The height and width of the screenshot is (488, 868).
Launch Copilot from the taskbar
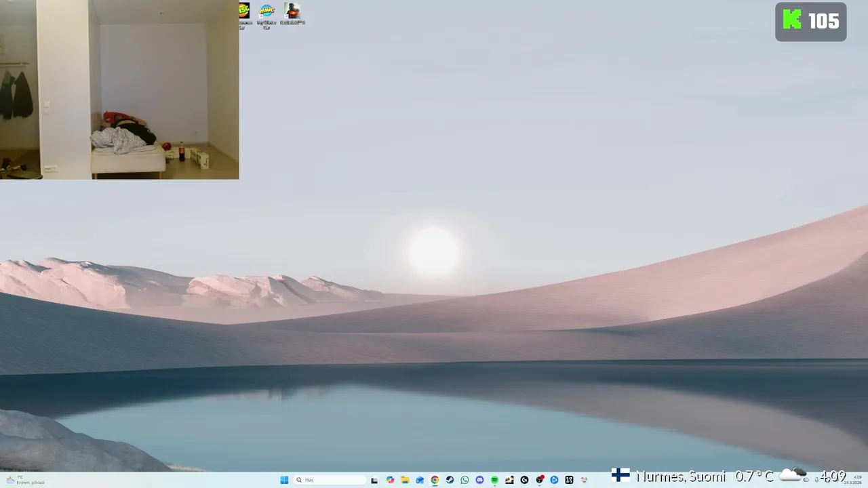click(x=390, y=480)
